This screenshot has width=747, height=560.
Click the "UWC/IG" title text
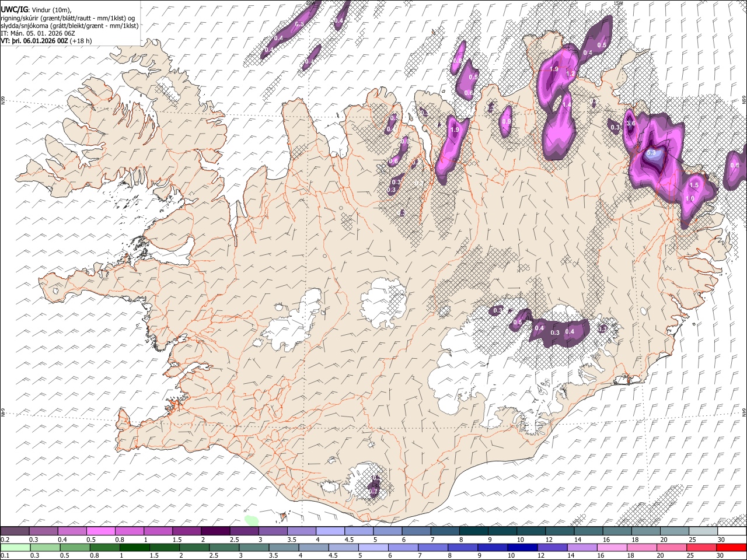click(14, 9)
